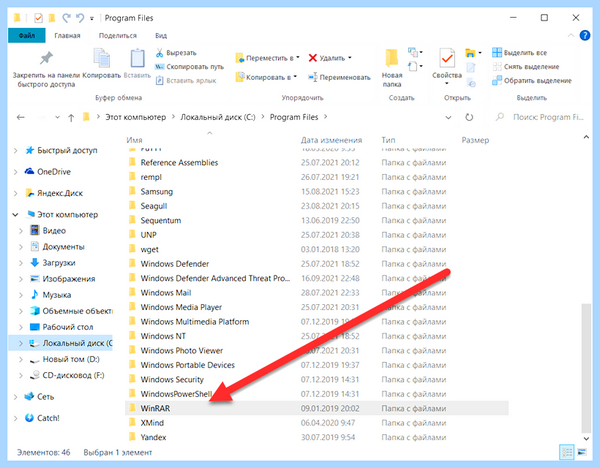This screenshot has width=600, height=468.
Task: Select the WindowsPowerShell folder
Action: [x=317, y=394]
